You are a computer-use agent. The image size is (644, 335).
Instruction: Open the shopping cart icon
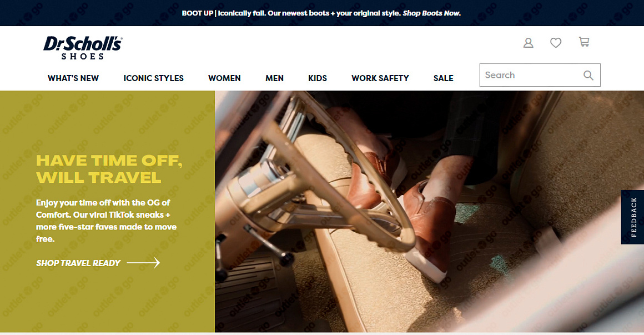[x=584, y=42]
